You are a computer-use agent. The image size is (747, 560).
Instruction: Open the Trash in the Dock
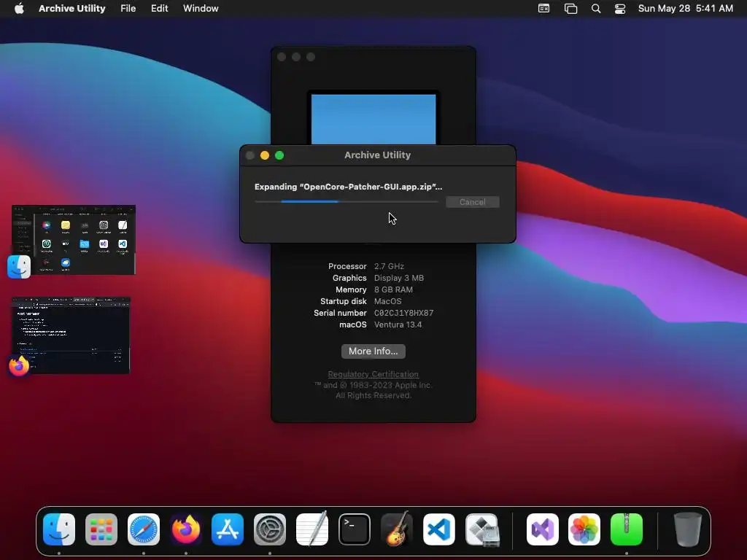688,529
